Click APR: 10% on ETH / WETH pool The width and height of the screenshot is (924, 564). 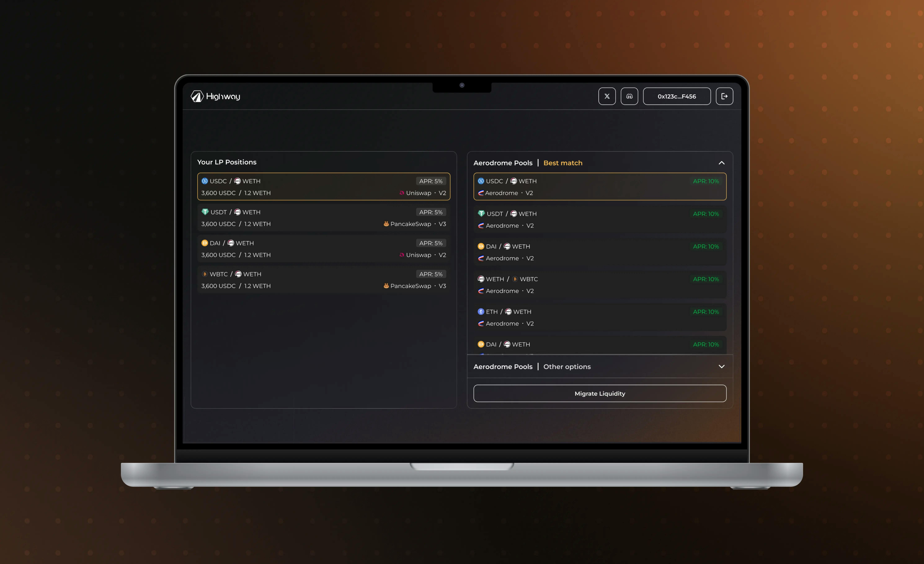click(x=706, y=312)
